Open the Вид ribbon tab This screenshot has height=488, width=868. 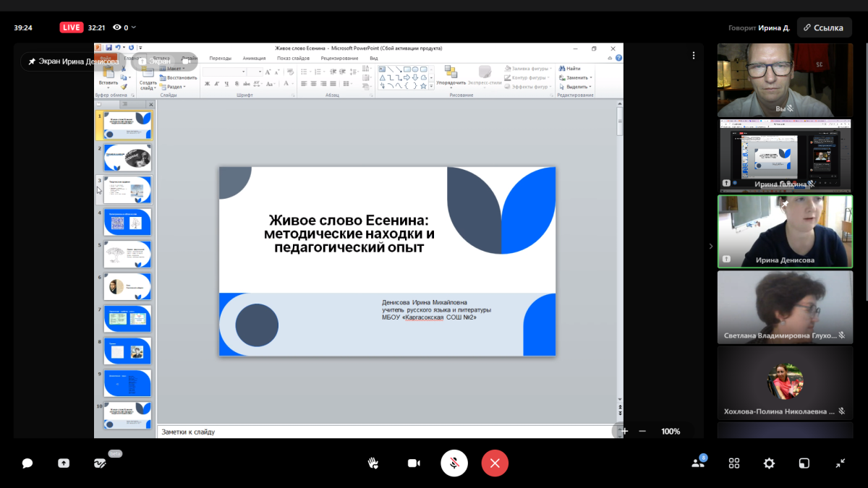click(374, 59)
